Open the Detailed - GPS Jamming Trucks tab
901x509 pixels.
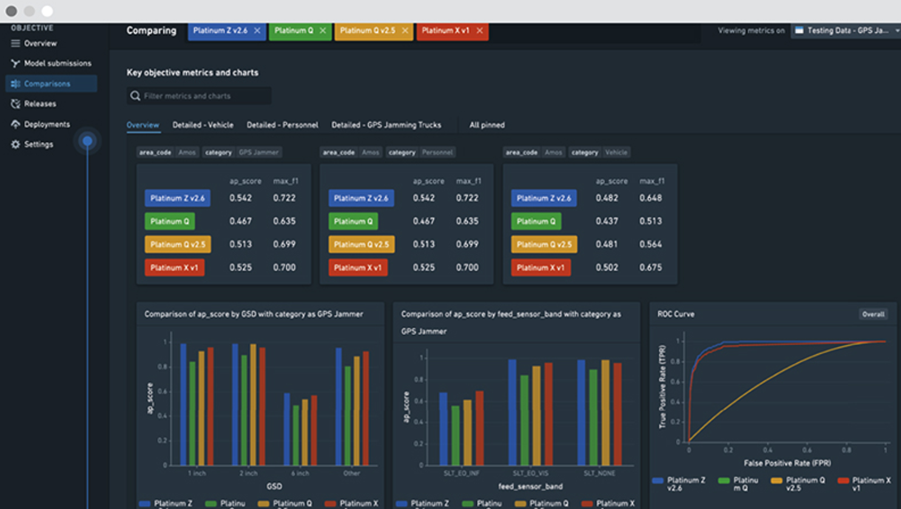click(x=386, y=125)
